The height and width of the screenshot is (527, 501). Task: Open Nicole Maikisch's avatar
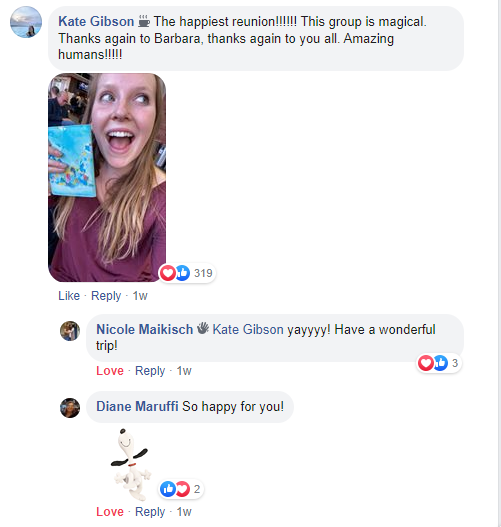(x=70, y=331)
